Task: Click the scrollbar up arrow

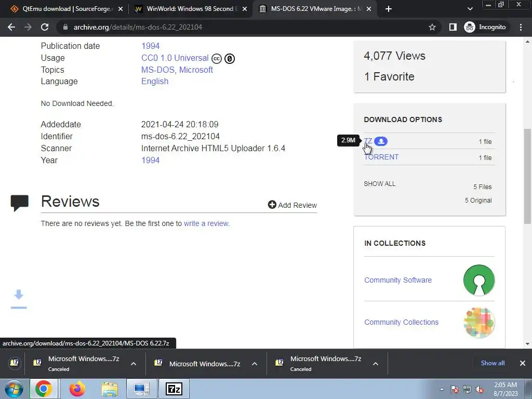Action: click(527, 42)
